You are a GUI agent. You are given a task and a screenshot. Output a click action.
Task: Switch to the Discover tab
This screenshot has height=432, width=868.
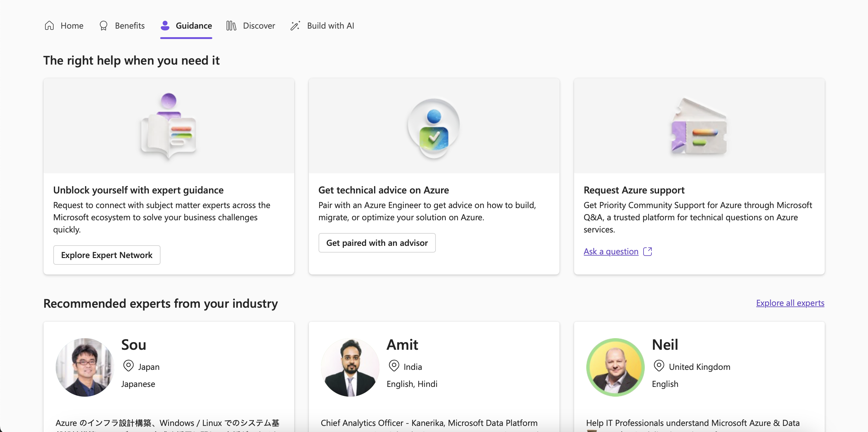pos(259,26)
